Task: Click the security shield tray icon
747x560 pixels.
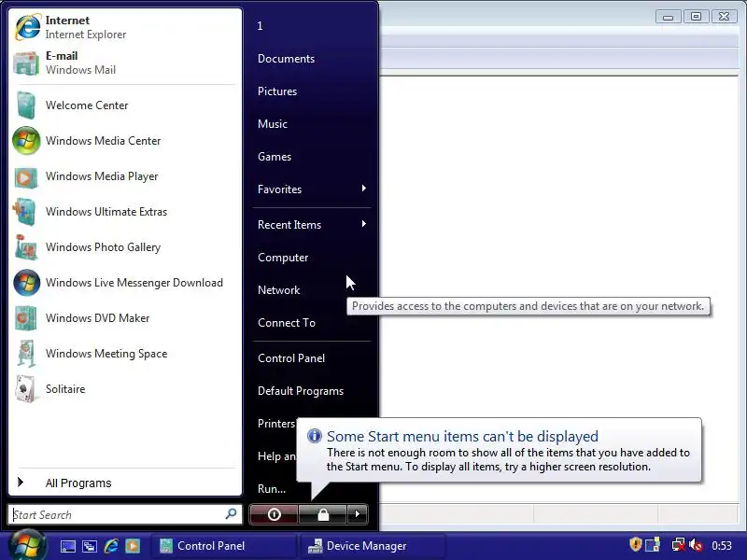Action: 636,544
